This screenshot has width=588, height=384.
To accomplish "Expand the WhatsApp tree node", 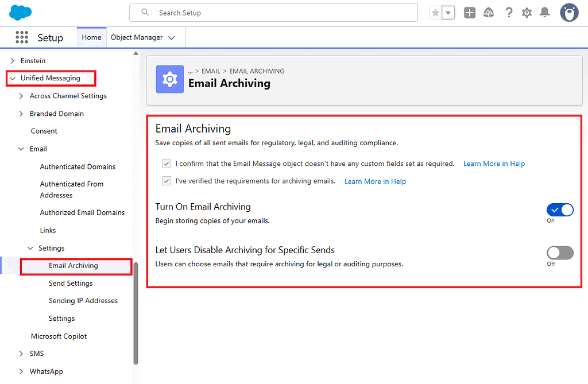I will (x=21, y=371).
